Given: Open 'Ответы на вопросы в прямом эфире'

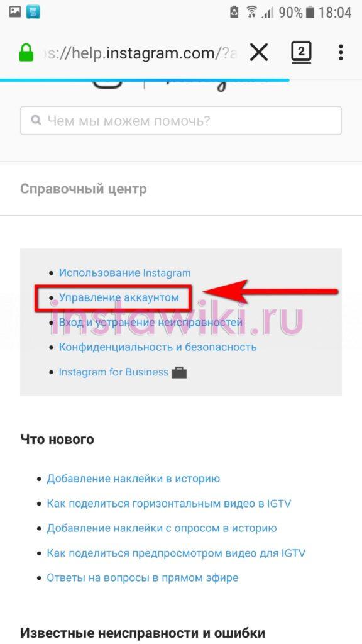Looking at the screenshot, I should [143, 577].
